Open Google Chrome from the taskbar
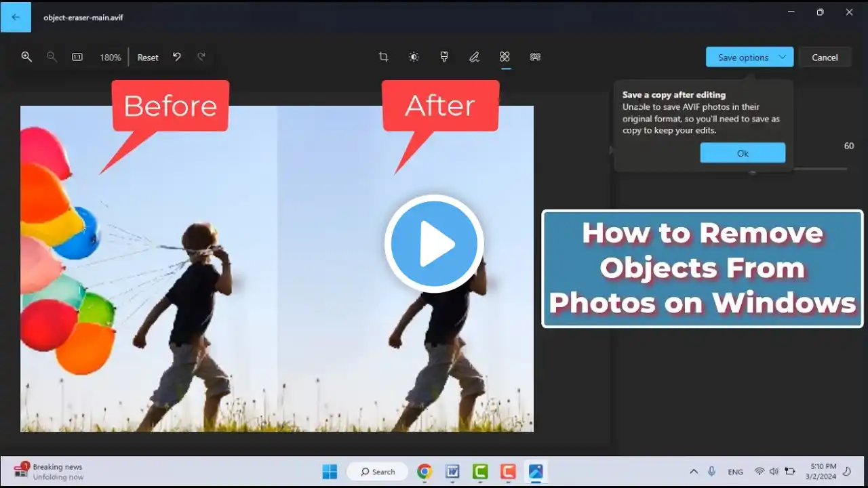Image resolution: width=868 pixels, height=488 pixels. [425, 472]
